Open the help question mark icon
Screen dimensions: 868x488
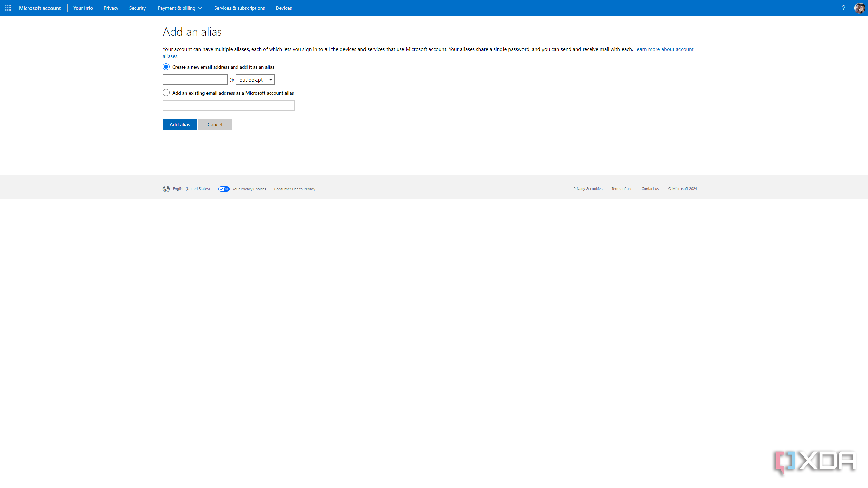tap(844, 8)
